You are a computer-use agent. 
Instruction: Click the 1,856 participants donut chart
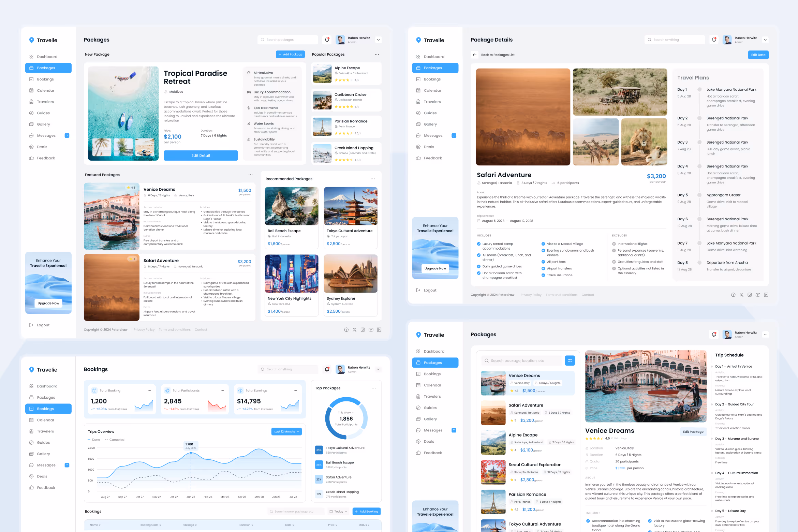[x=346, y=418]
